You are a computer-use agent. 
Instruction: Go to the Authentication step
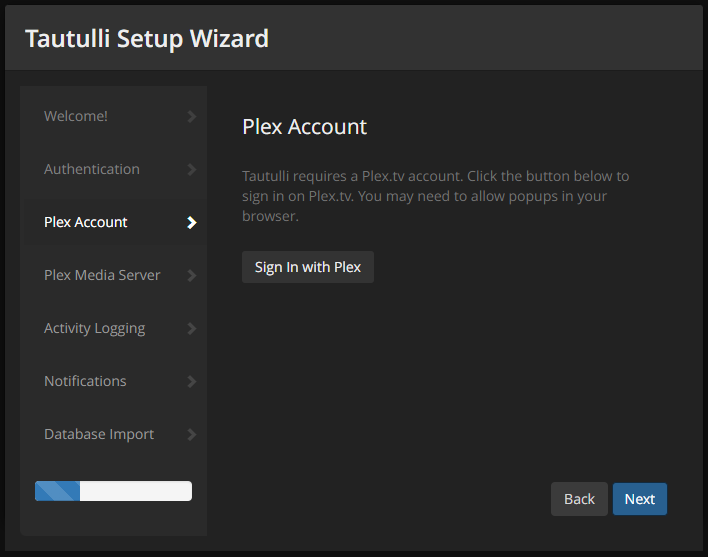coord(114,169)
